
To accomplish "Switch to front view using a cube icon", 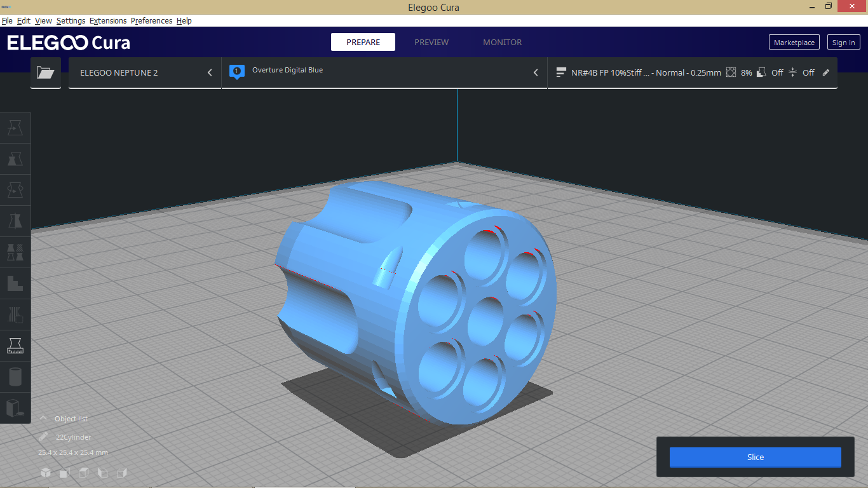I will point(64,473).
